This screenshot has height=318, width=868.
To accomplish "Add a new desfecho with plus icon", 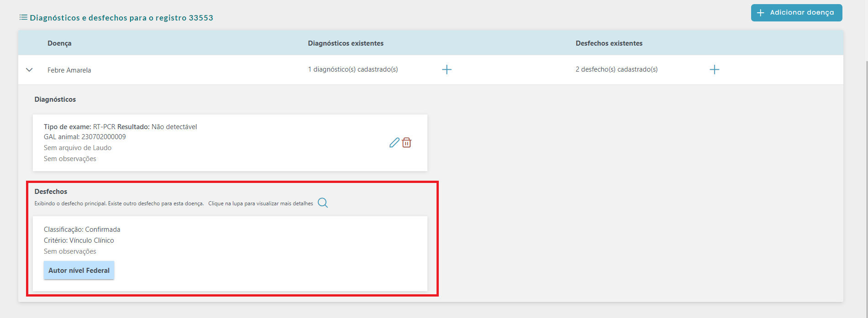I will coord(714,69).
